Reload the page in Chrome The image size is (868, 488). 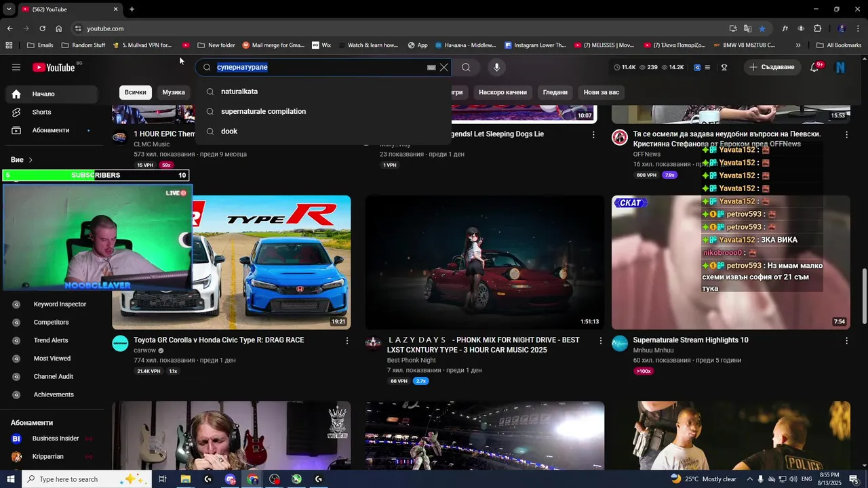(x=42, y=28)
